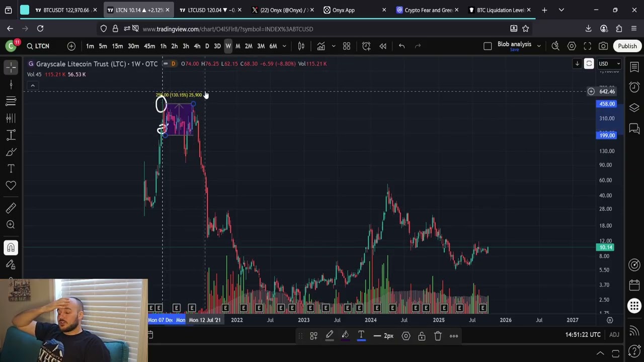Undo the last chart action
The width and height of the screenshot is (644, 362).
(401, 46)
